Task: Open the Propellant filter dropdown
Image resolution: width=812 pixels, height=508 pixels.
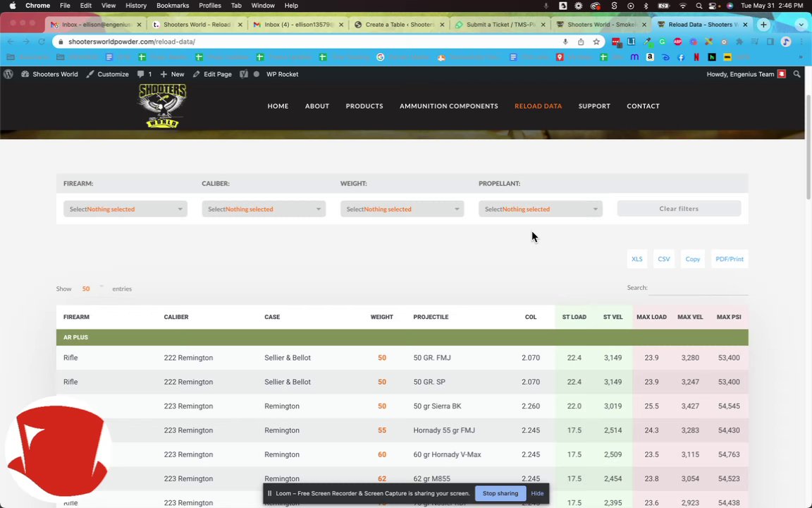Action: [x=540, y=209]
